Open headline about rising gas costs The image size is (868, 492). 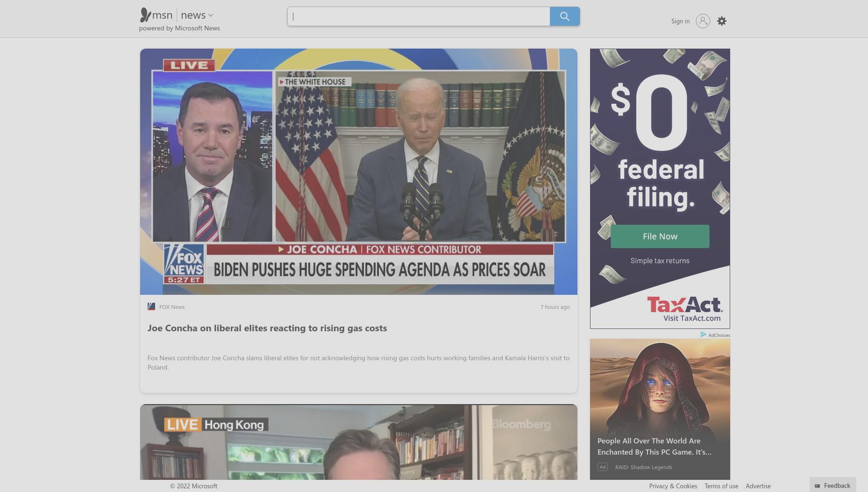(267, 328)
